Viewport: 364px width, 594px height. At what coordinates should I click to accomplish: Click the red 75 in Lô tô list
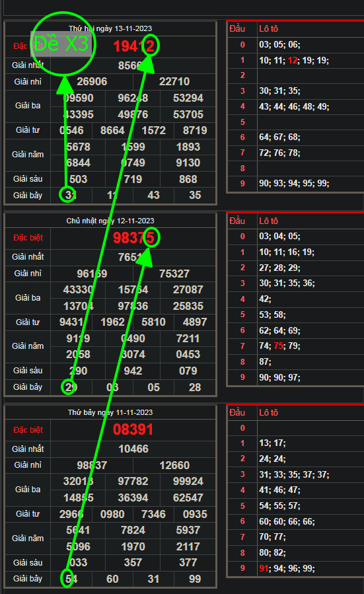[278, 346]
